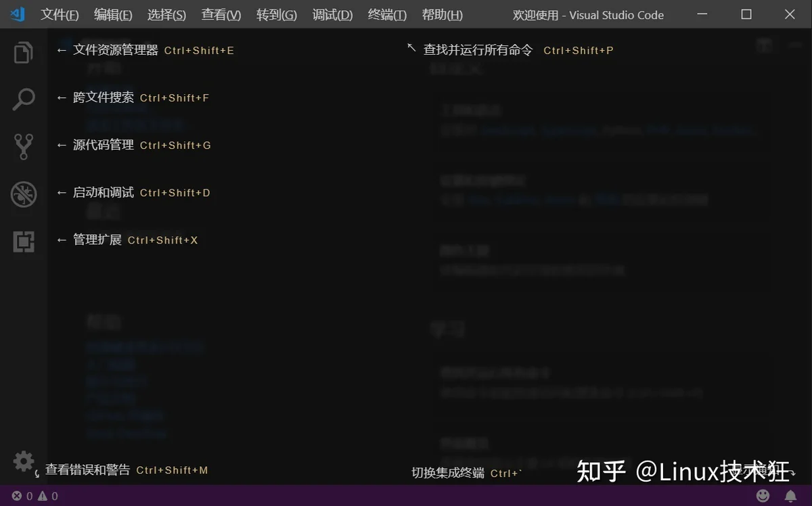The image size is (812, 506).
Task: Open the Extensions manager icon
Action: pos(24,241)
